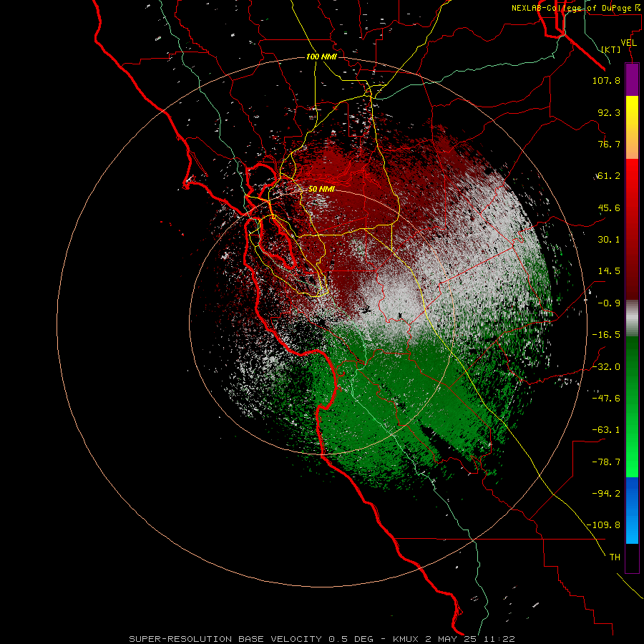Click the [KT] units label

[611, 49]
